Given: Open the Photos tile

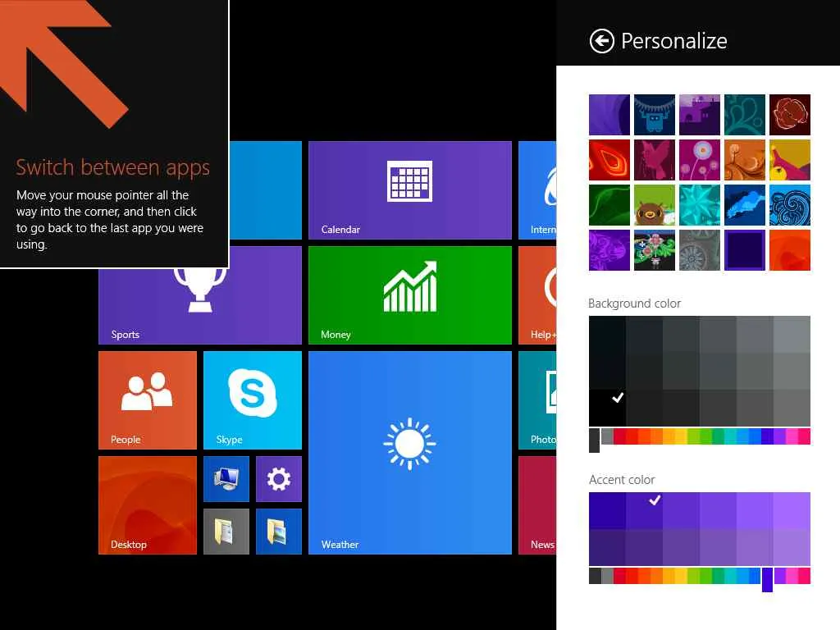Looking at the screenshot, I should (x=537, y=400).
